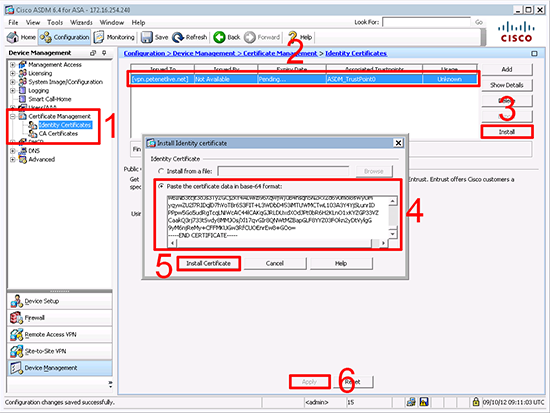This screenshot has height=413, width=550.
Task: Save configuration with the Save icon
Action: tap(147, 37)
